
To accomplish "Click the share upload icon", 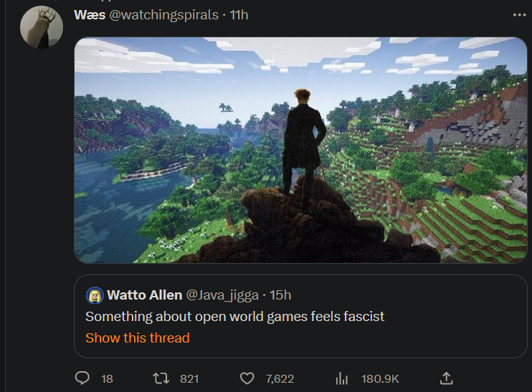I will coord(445,378).
